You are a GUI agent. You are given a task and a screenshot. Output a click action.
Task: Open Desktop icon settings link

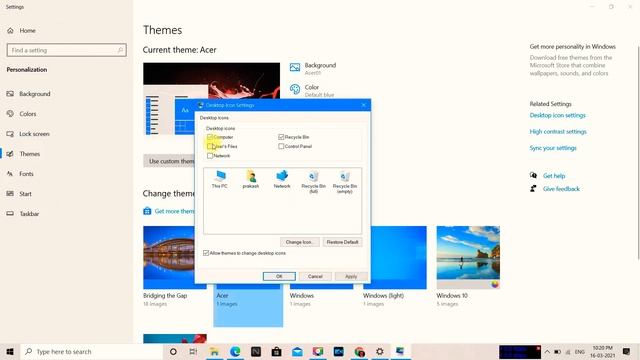558,116
